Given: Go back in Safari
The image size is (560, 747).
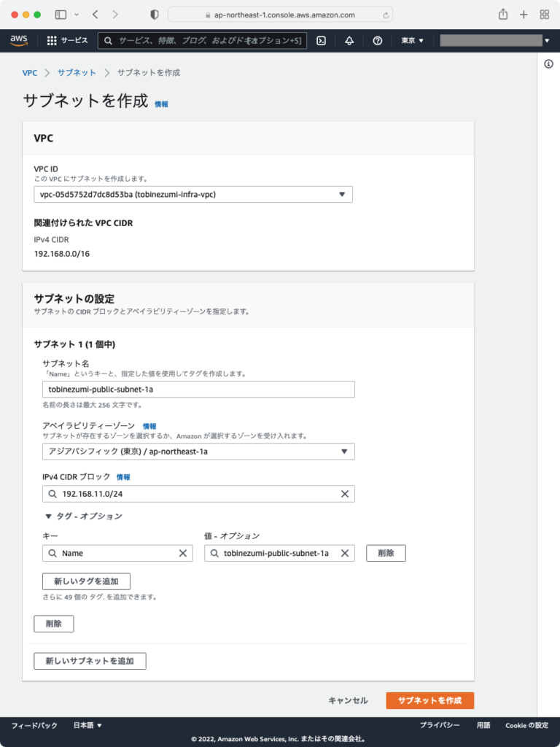Looking at the screenshot, I should (x=96, y=15).
